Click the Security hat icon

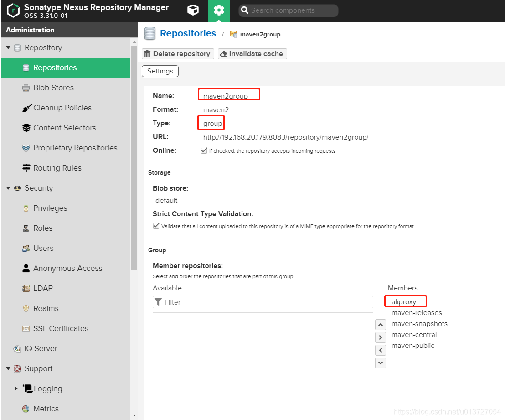tap(17, 188)
